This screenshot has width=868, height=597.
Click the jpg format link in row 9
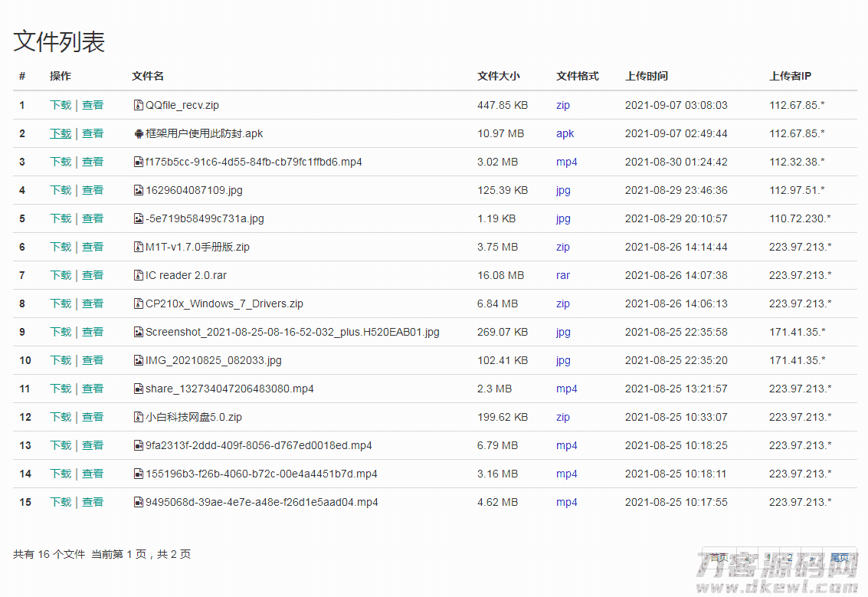563,332
